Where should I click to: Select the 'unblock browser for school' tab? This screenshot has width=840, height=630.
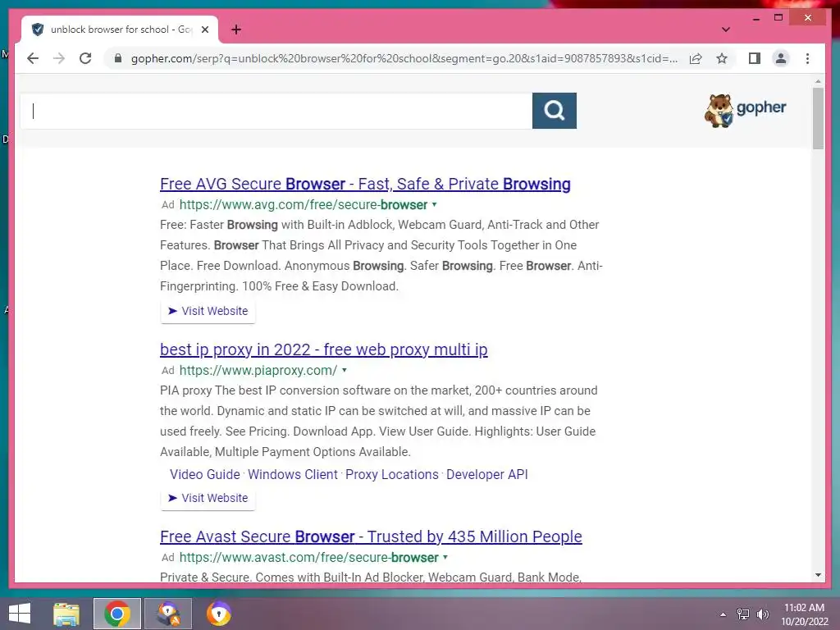coord(120,30)
